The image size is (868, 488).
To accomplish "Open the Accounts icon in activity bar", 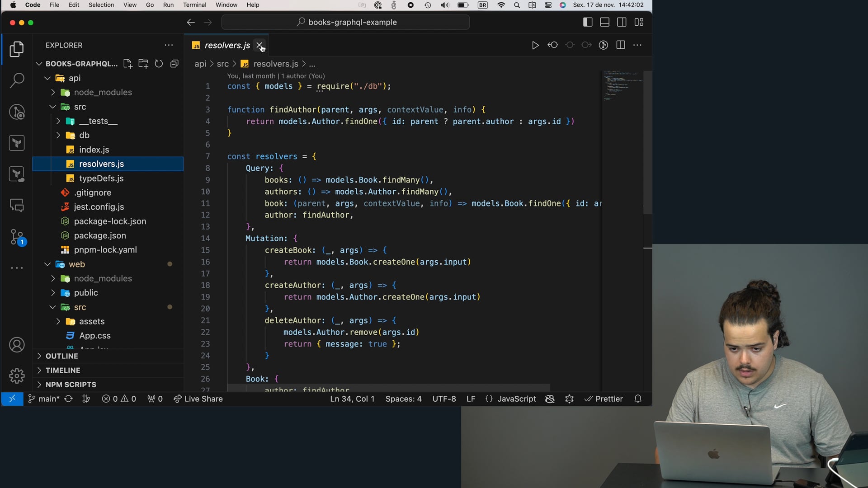I will click(17, 345).
